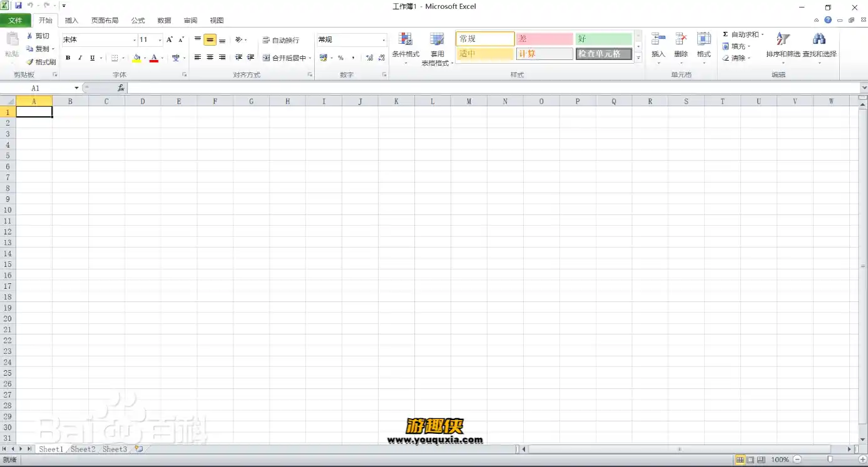Expand the cell styles gallery More arrow
Screen dimensions: 868x467
click(638, 58)
